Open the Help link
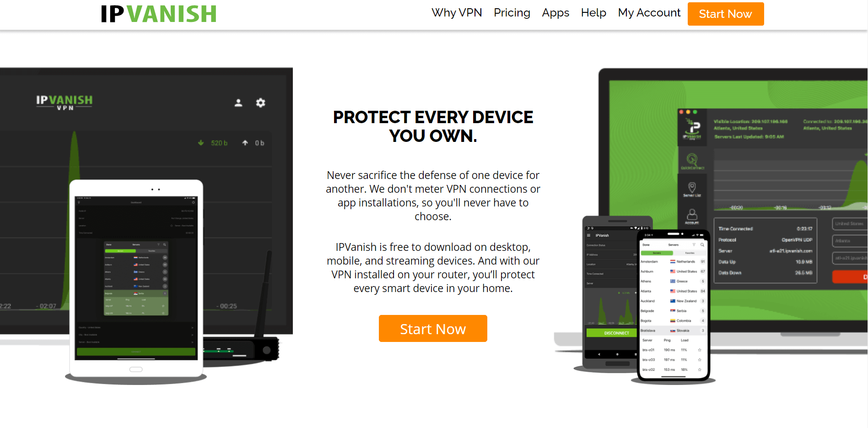The height and width of the screenshot is (428, 868). click(x=593, y=13)
